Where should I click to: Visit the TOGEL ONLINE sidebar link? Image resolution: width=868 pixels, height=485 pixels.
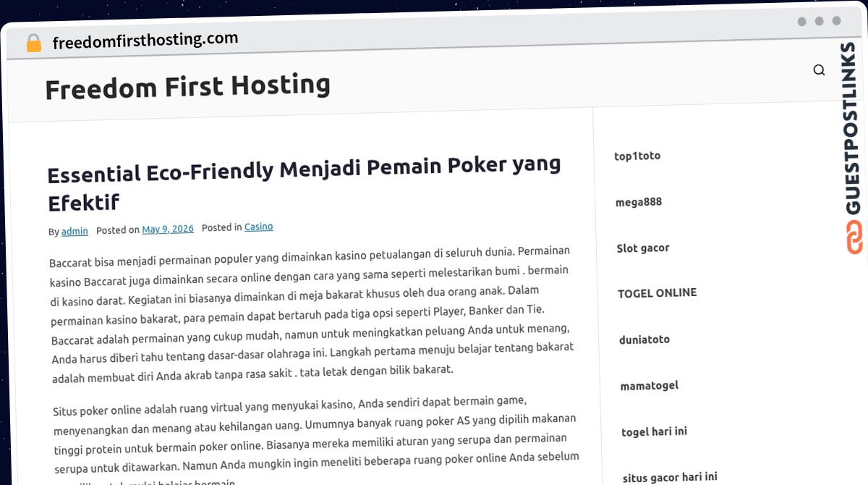[x=658, y=293]
